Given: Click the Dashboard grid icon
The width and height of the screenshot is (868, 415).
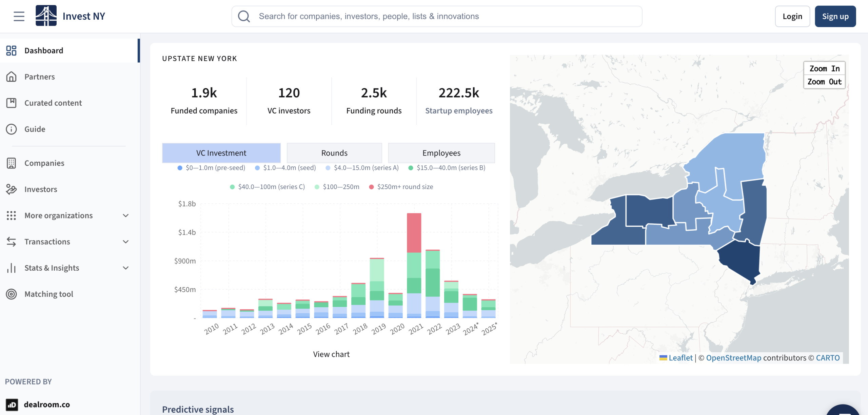Looking at the screenshot, I should coord(11,50).
